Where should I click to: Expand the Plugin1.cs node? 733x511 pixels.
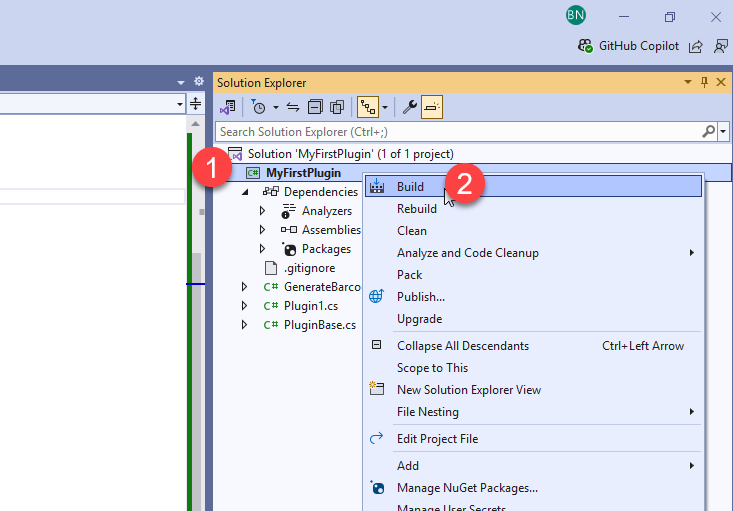pyautogui.click(x=244, y=306)
